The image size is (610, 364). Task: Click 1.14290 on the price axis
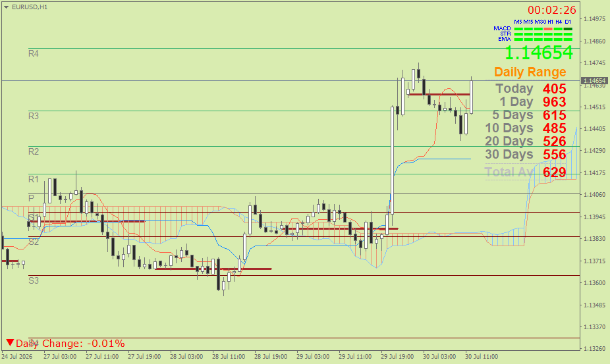click(x=594, y=151)
